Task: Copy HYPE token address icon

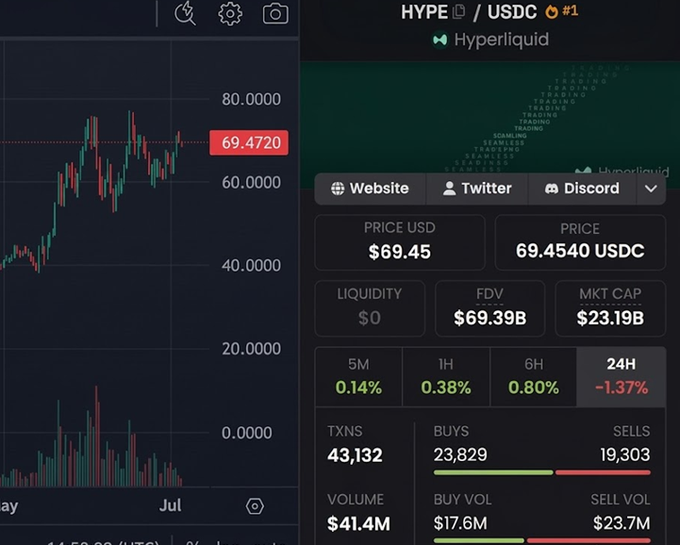Action: pyautogui.click(x=459, y=11)
